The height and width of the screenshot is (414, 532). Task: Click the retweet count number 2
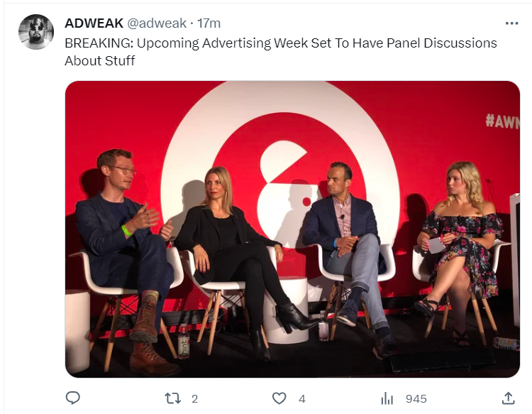coord(194,398)
